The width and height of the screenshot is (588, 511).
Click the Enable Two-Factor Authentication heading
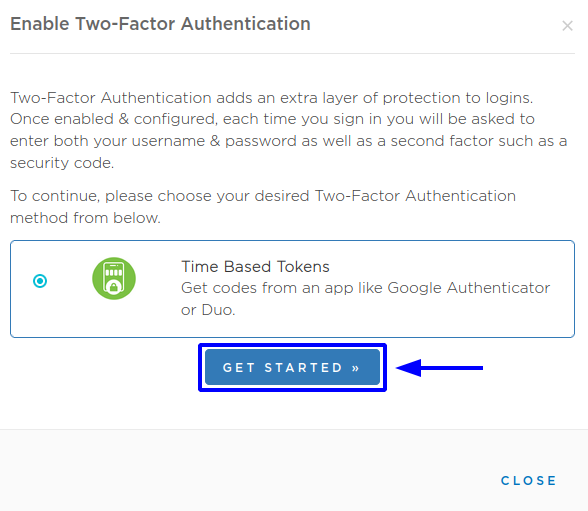click(160, 24)
